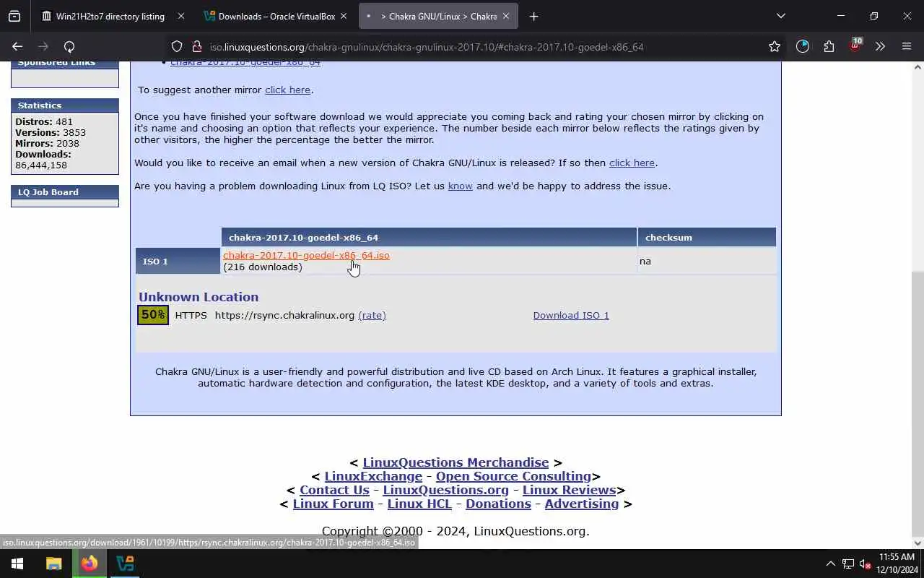Click the Firefox back arrow button
The width and height of the screenshot is (924, 578).
17,46
